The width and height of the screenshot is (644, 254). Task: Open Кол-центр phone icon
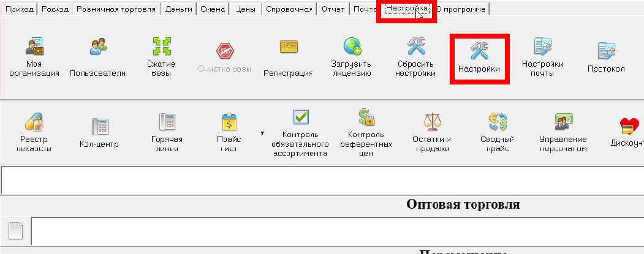pyautogui.click(x=99, y=133)
